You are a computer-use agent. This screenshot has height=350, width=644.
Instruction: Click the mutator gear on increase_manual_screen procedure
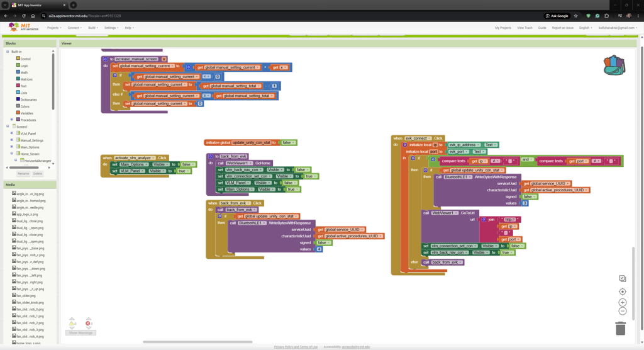point(106,59)
